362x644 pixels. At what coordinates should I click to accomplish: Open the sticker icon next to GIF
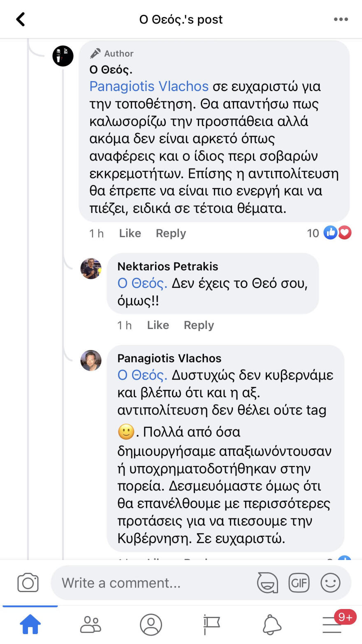tap(267, 583)
